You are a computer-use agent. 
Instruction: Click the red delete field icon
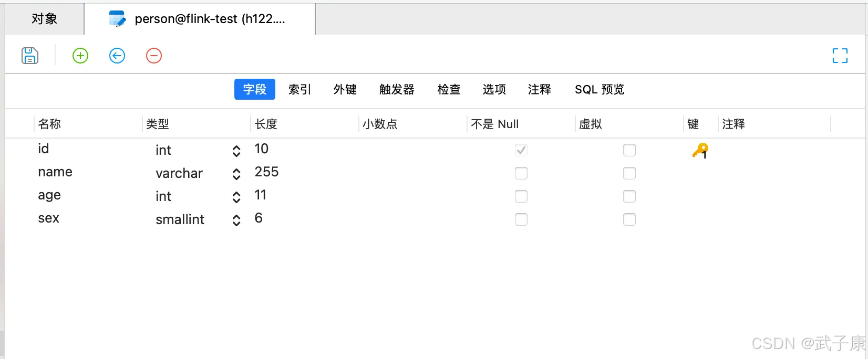coord(154,56)
